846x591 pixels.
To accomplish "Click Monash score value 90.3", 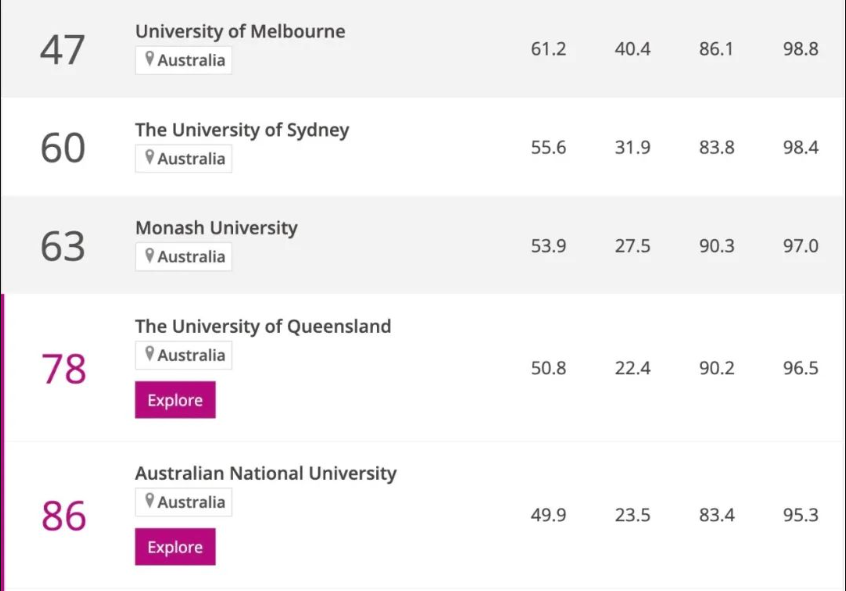I will (716, 246).
